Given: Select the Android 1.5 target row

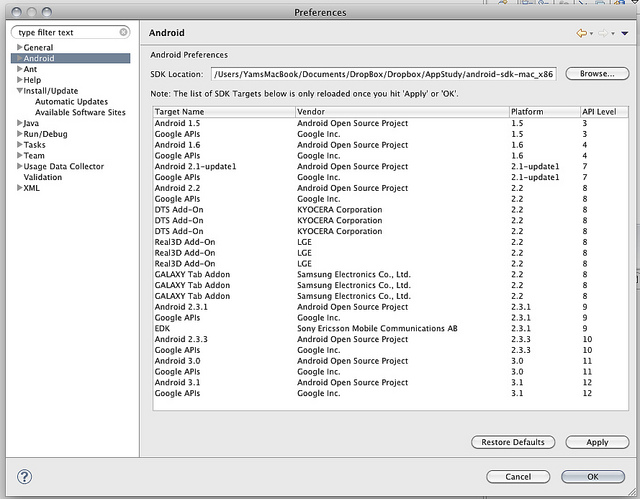Looking at the screenshot, I should click(391, 123).
